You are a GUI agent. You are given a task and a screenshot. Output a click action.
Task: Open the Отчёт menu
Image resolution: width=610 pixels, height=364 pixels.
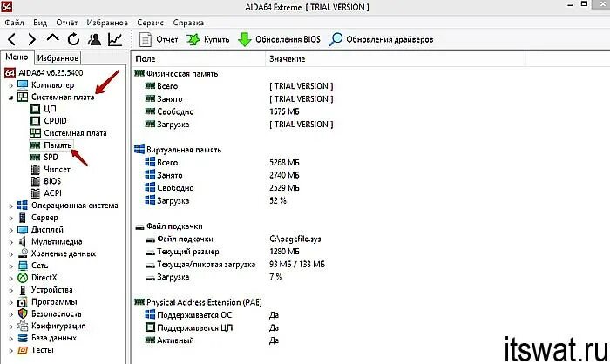(67, 23)
